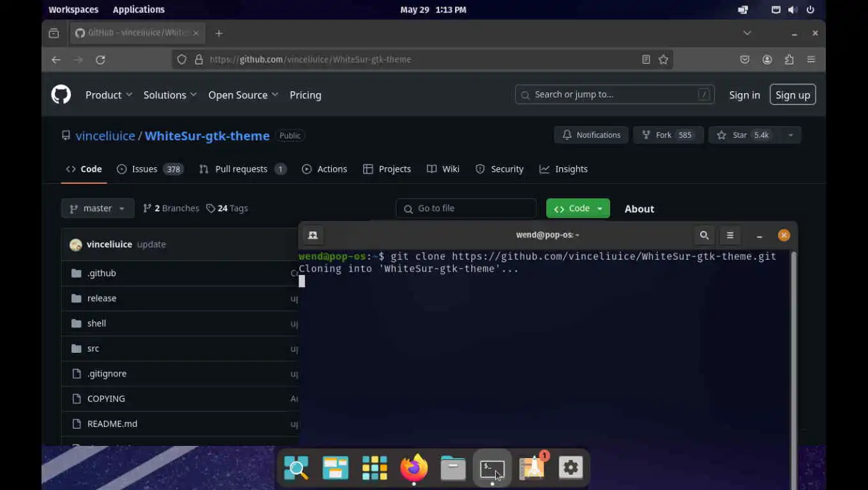Reload the page in Firefox
868x490 pixels.
[100, 59]
